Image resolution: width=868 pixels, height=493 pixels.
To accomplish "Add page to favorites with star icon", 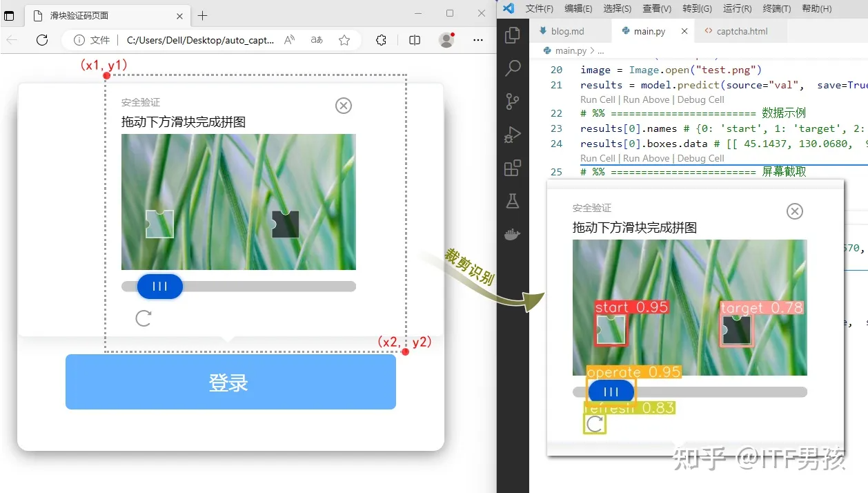I will (344, 40).
